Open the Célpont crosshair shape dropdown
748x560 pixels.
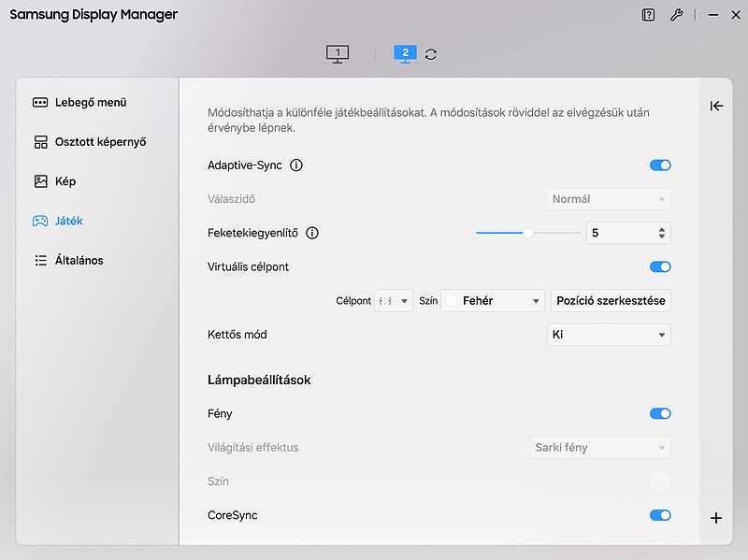[394, 301]
